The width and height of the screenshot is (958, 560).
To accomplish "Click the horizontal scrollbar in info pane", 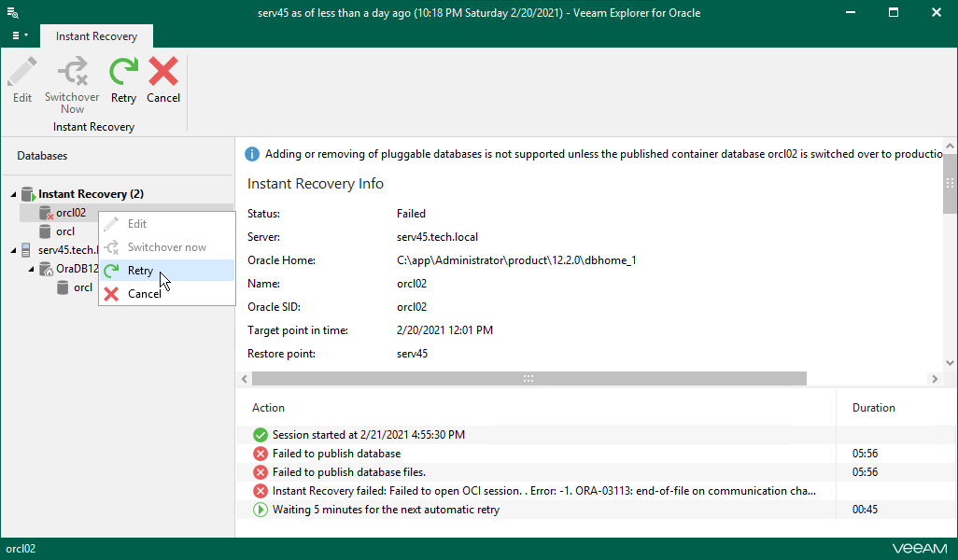I will [x=528, y=379].
